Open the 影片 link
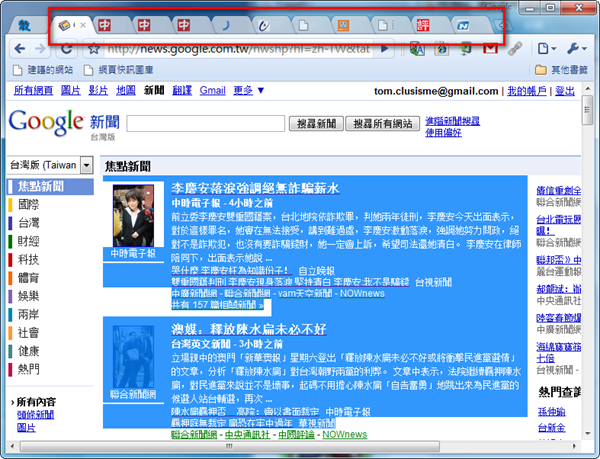 98,91
